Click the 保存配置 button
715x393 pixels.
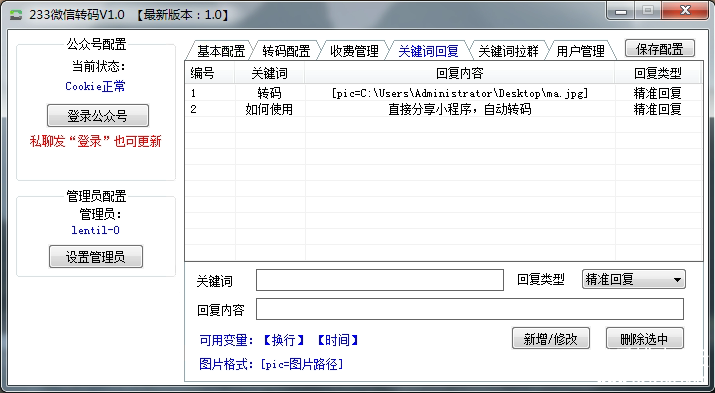pos(659,49)
